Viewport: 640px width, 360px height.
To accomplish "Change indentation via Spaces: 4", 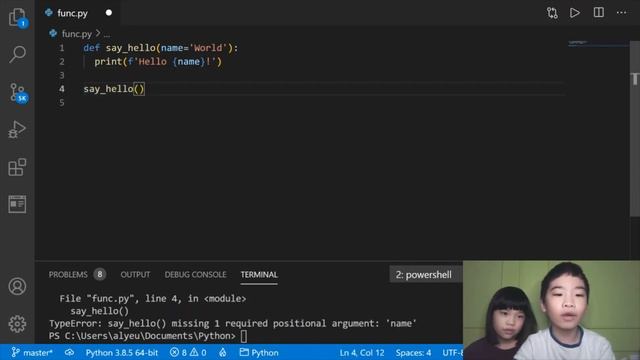I will coord(413,353).
